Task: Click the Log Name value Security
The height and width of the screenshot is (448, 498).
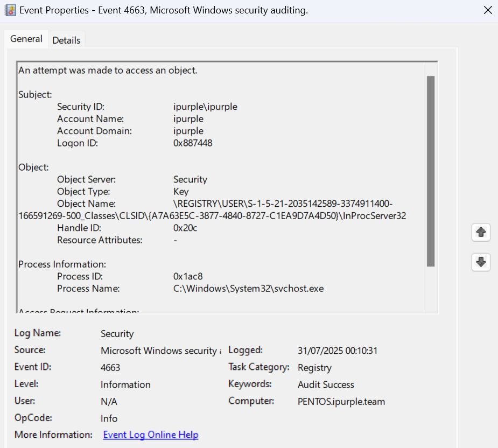Action: 117,334
